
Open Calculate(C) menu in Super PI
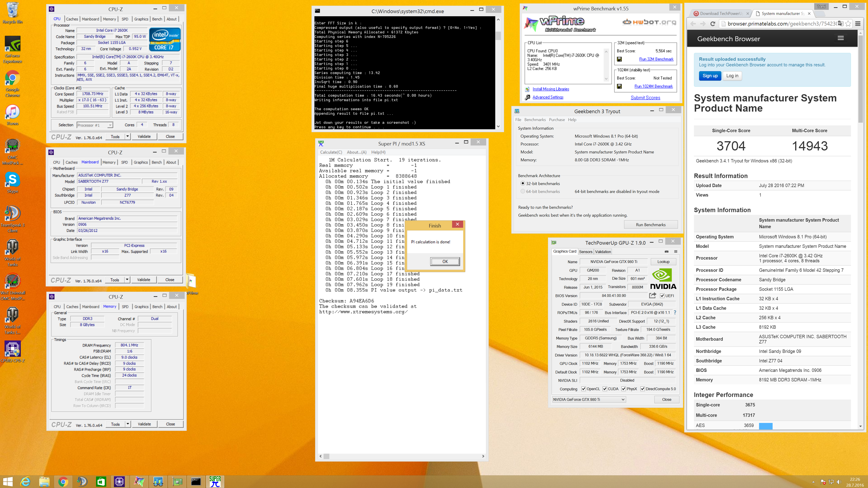pos(331,152)
